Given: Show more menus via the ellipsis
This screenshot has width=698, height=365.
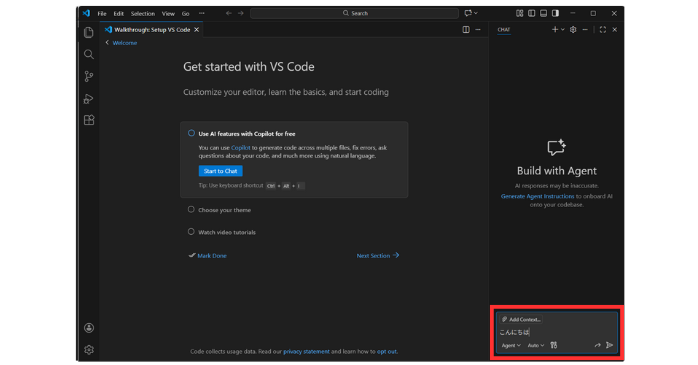Looking at the screenshot, I should tap(202, 13).
